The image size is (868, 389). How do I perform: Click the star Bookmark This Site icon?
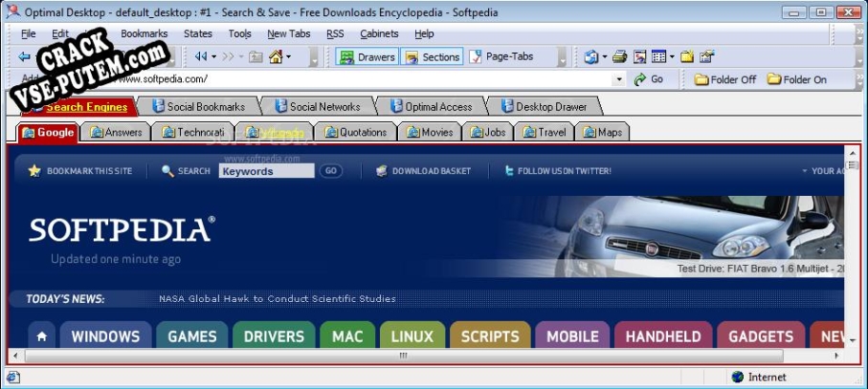34,171
